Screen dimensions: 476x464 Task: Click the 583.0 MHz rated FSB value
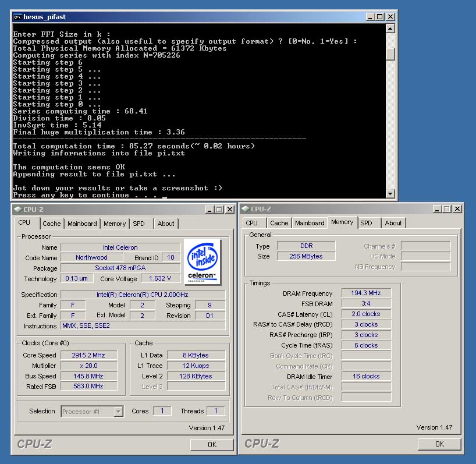coord(88,386)
